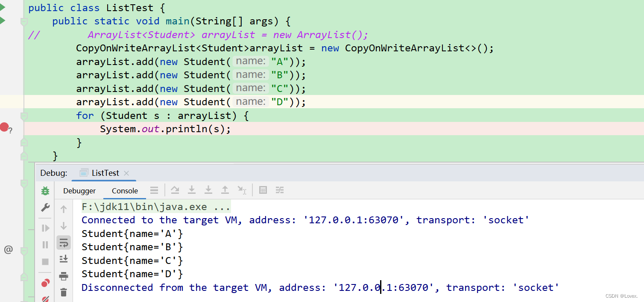
Task: Click the down arrow in console sidebar
Action: coord(64,226)
